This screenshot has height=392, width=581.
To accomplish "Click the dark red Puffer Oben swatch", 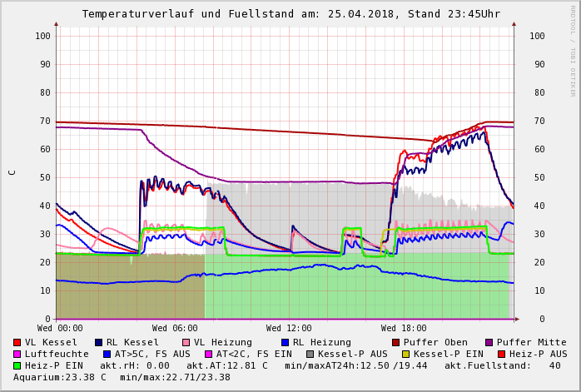I will (396, 342).
